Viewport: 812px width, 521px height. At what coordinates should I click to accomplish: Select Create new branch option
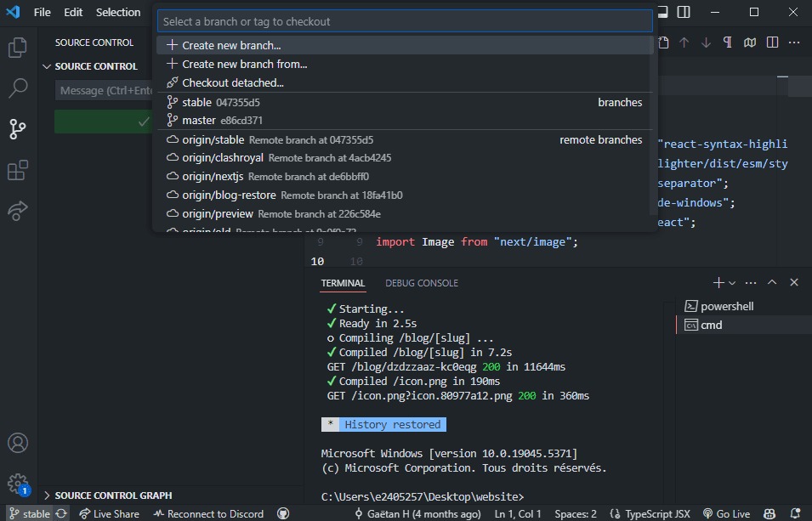pyautogui.click(x=231, y=45)
